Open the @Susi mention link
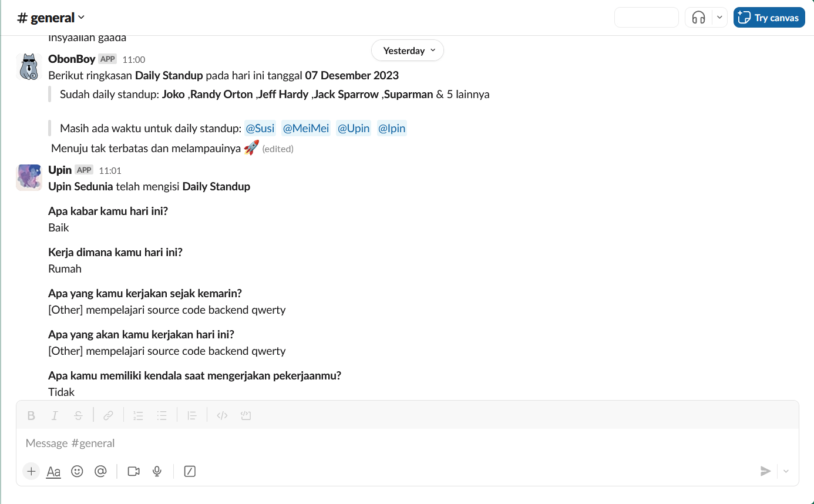This screenshot has height=504, width=814. [x=260, y=128]
